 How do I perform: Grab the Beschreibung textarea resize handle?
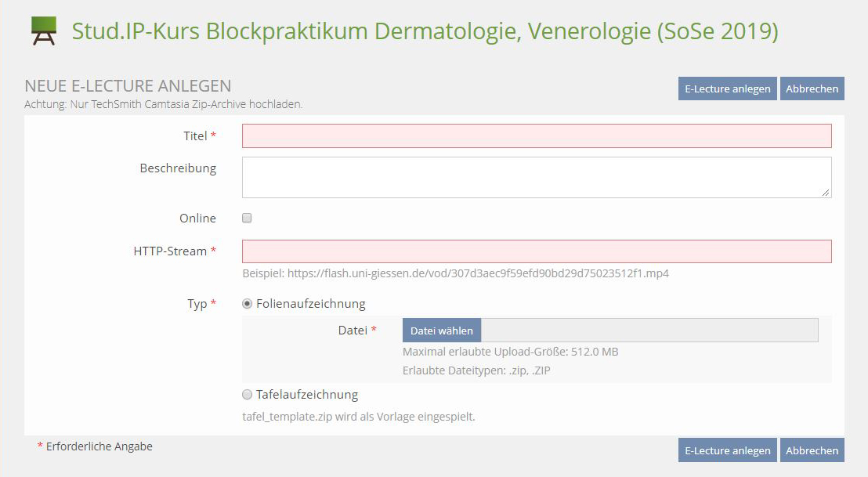(826, 193)
